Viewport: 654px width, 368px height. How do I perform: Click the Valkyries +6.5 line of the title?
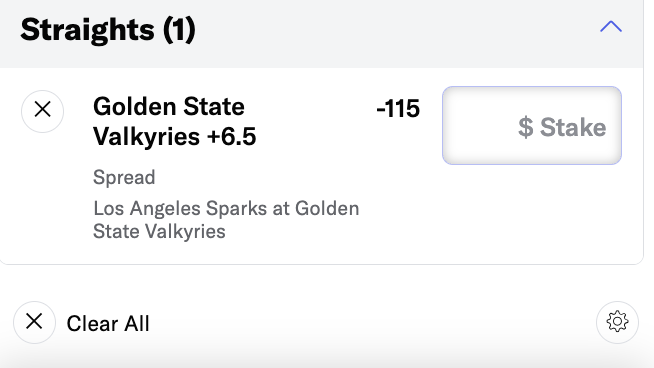[x=174, y=136]
